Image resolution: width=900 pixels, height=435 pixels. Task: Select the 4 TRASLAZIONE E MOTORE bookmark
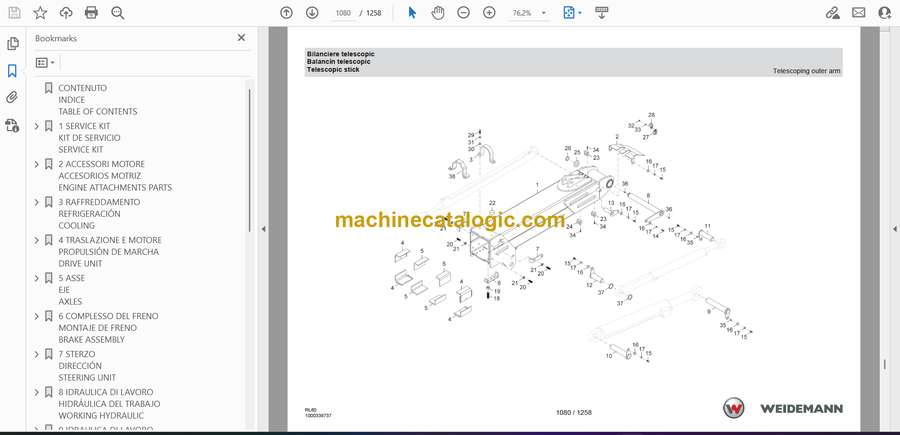110,251
